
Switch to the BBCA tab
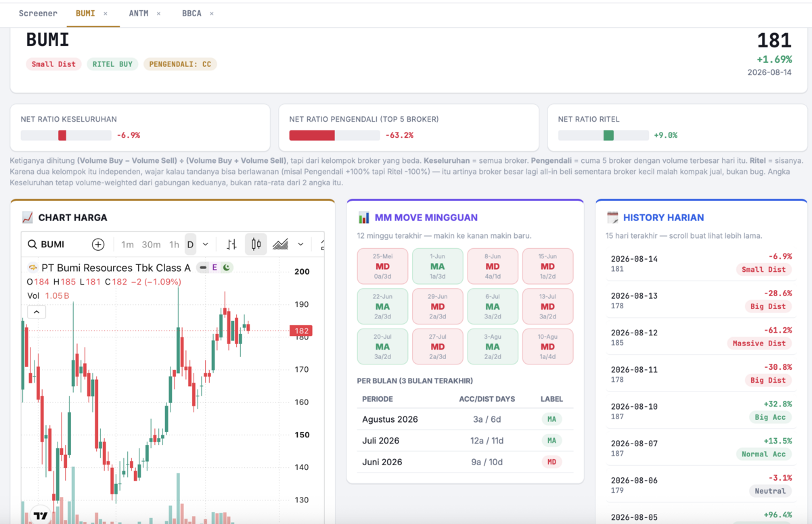(x=191, y=14)
